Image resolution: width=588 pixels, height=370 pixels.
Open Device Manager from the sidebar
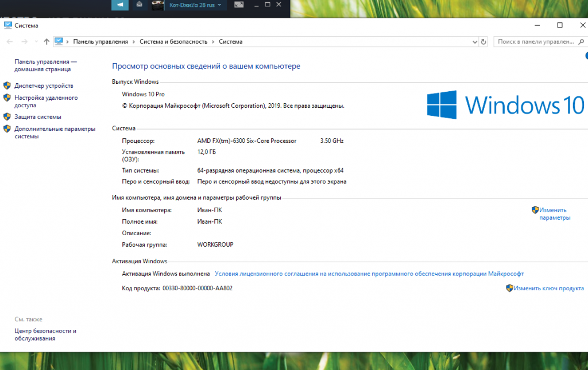[x=44, y=85]
